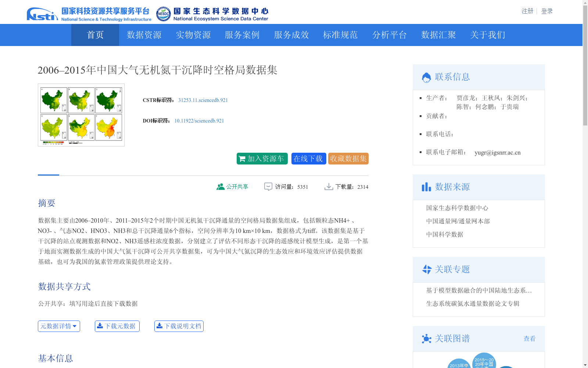The image size is (588, 368).
Task: Click the 公开共享 label
Action: point(237,187)
